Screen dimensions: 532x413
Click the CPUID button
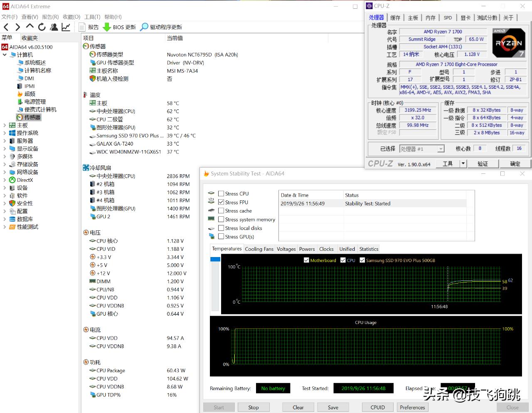click(x=377, y=407)
